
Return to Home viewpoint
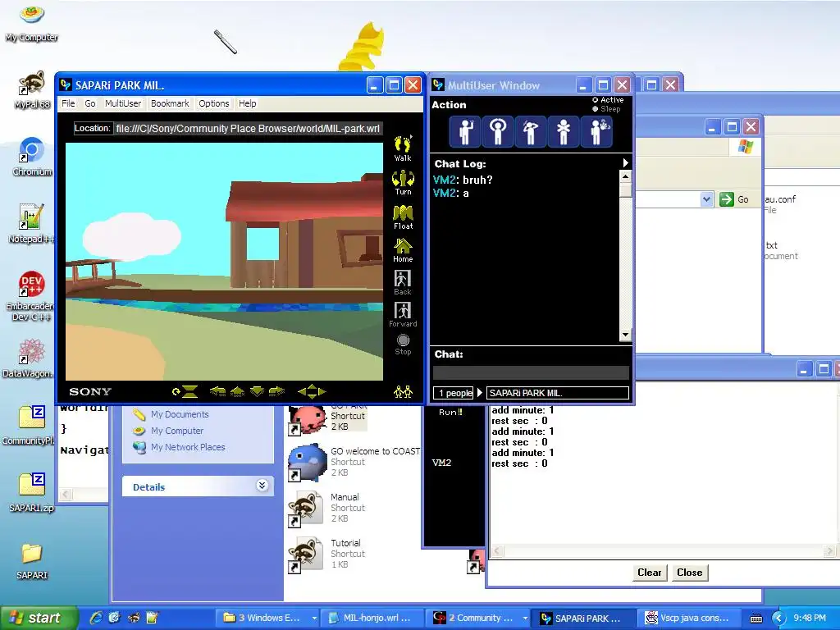point(403,250)
